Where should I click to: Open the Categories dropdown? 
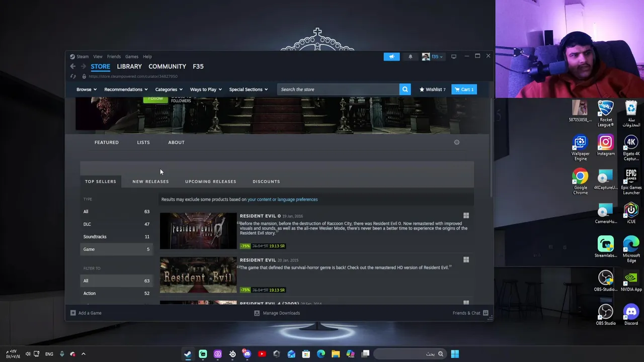coord(169,89)
